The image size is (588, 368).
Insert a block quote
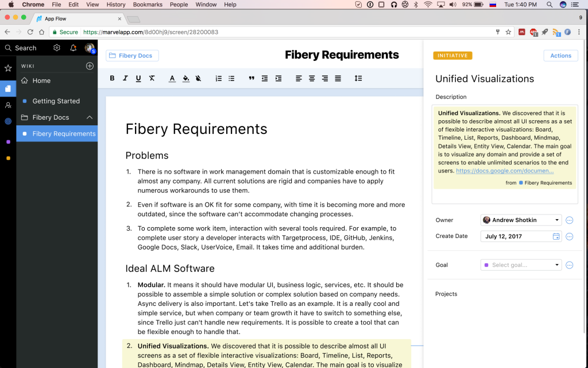[x=252, y=78]
